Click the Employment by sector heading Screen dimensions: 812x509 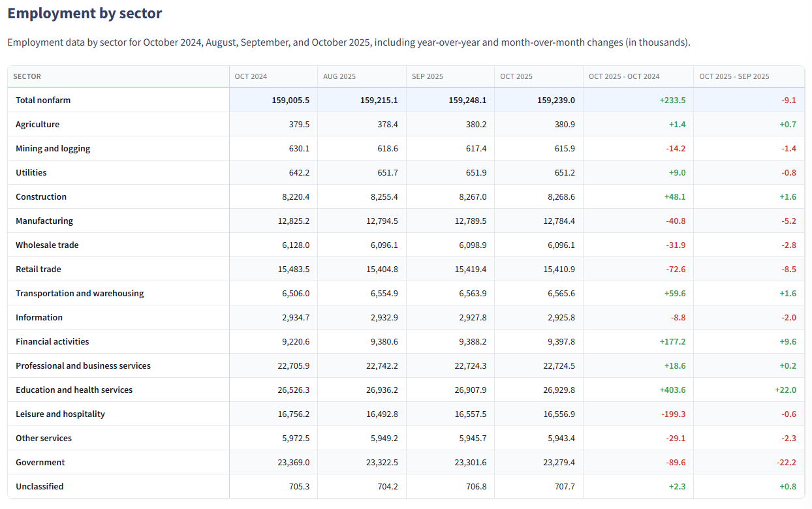click(85, 13)
